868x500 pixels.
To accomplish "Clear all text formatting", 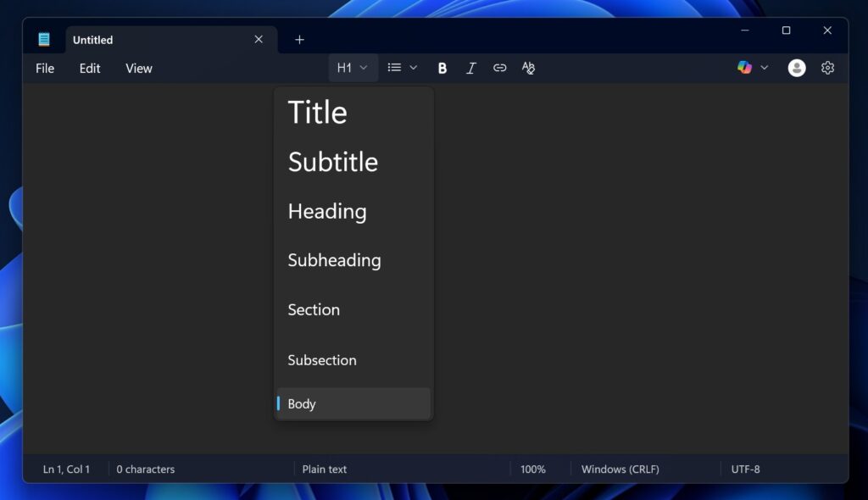I will click(x=528, y=68).
